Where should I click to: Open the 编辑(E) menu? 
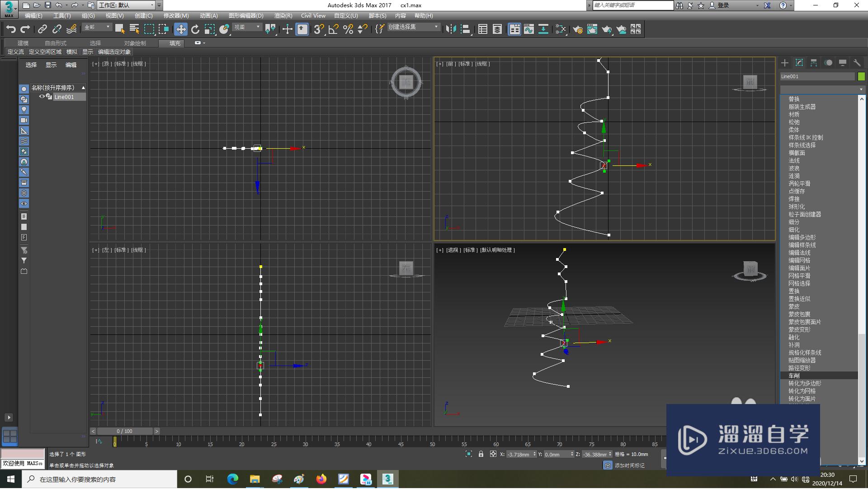[33, 16]
